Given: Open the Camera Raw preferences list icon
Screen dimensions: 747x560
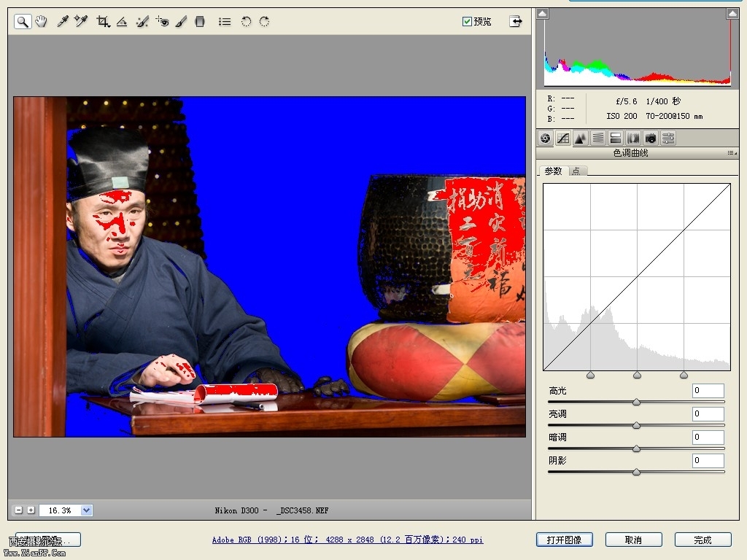Looking at the screenshot, I should click(225, 22).
